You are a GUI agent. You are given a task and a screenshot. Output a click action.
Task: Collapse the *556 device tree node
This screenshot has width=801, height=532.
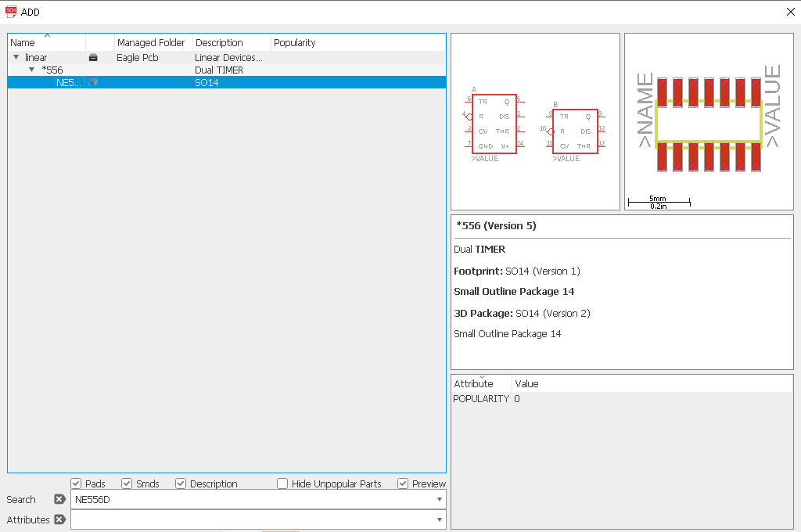point(31,70)
